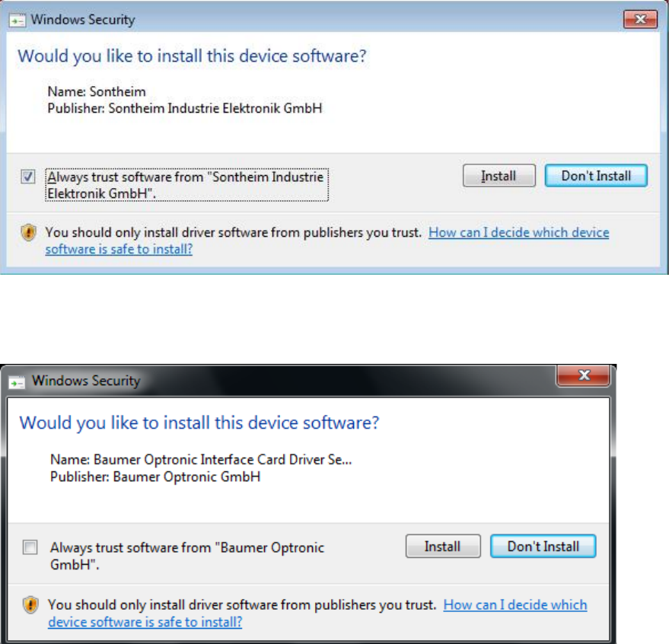
Task: Open the help link in the Sontheim dialog
Action: tap(327, 241)
